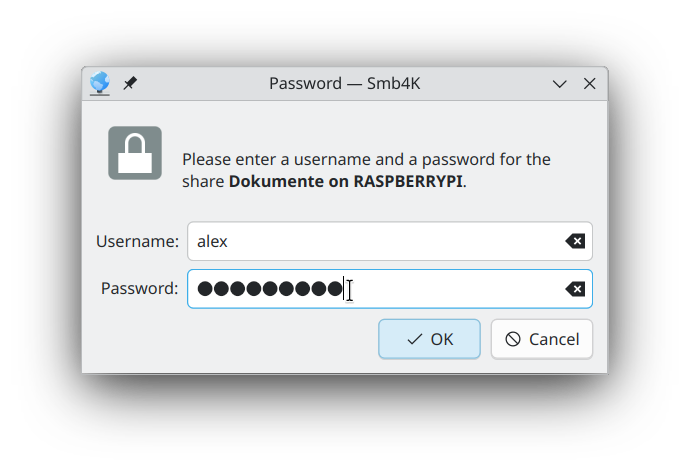The image size is (690, 471).
Task: Confirm credentials with the OK button label
Action: point(442,339)
